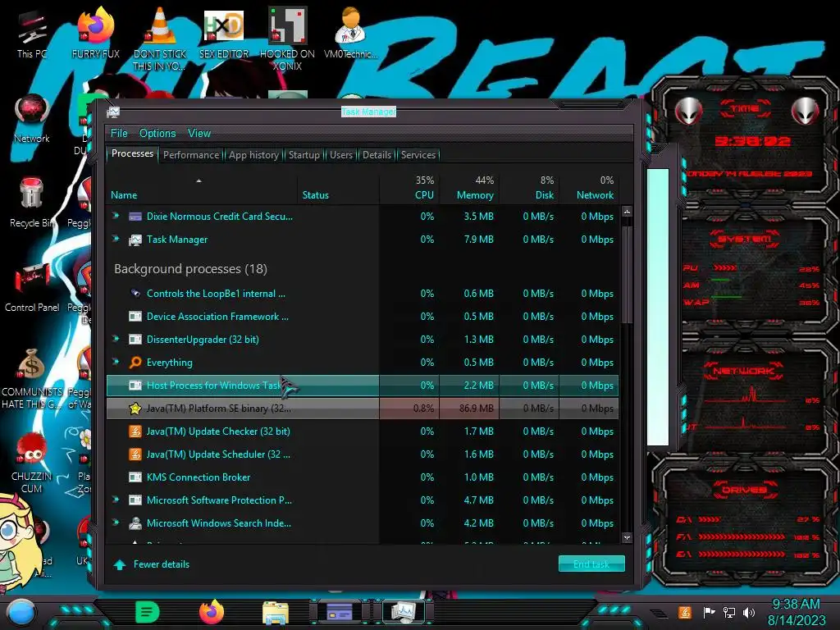The width and height of the screenshot is (840, 630).
Task: Sort processes by Name column
Action: tap(202, 189)
